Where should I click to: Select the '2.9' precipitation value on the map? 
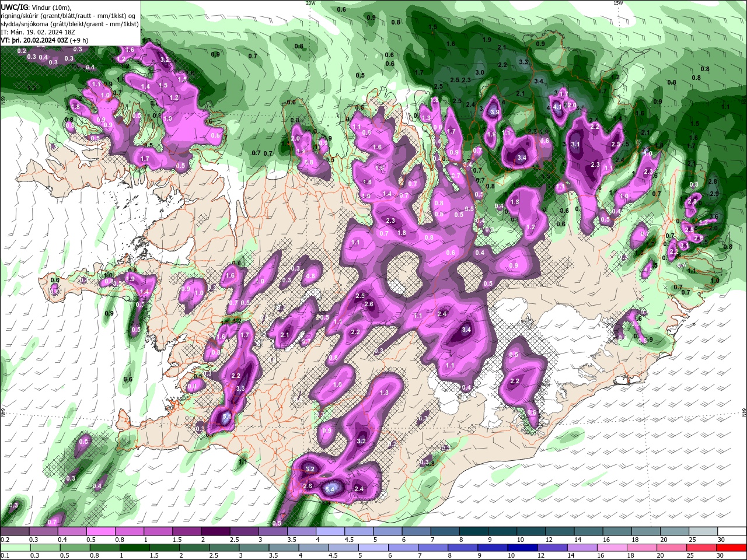click(x=713, y=194)
